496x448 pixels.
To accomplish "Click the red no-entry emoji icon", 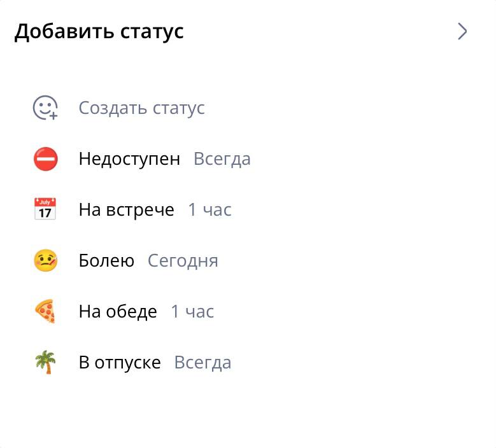I will (45, 159).
